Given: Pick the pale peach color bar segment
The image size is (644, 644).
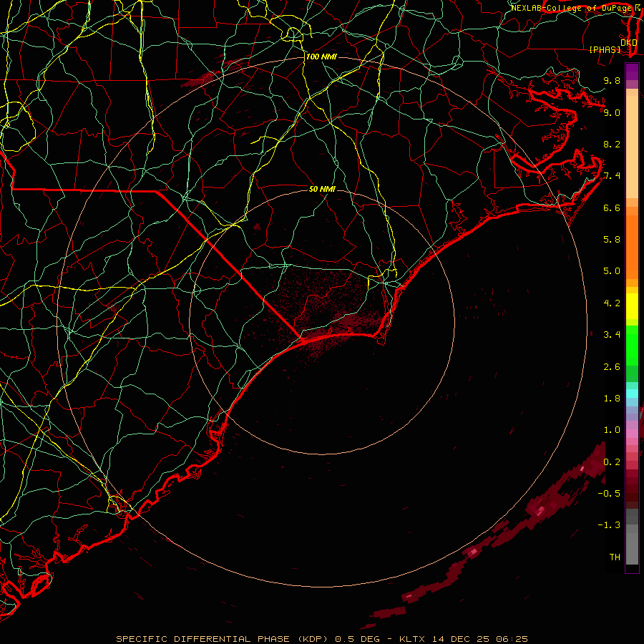Looking at the screenshot, I should tap(632, 147).
